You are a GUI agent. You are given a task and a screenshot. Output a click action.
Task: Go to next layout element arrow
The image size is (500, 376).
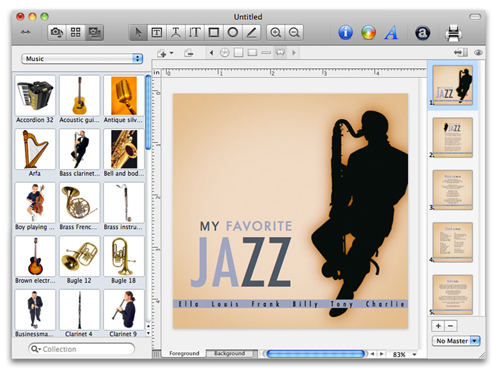(x=294, y=53)
